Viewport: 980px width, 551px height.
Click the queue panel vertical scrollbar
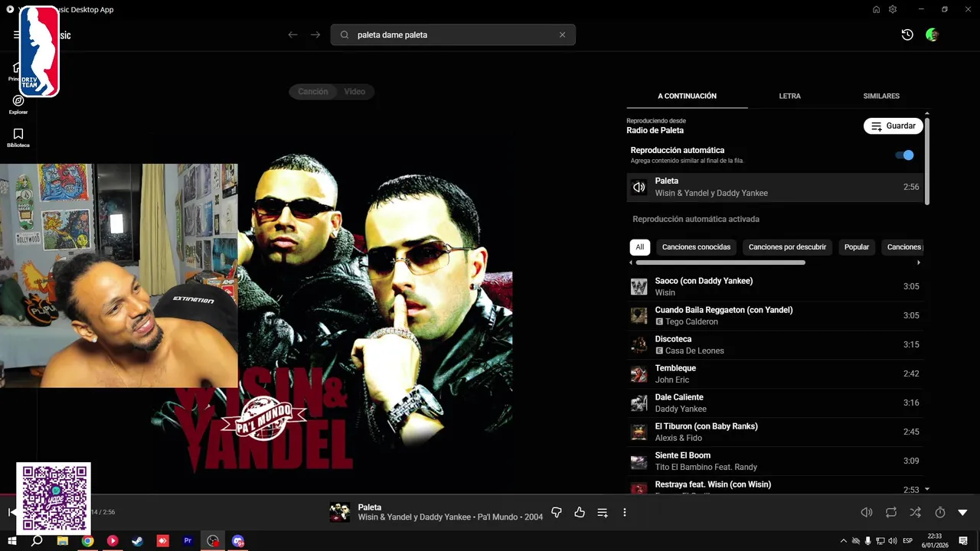(x=927, y=161)
